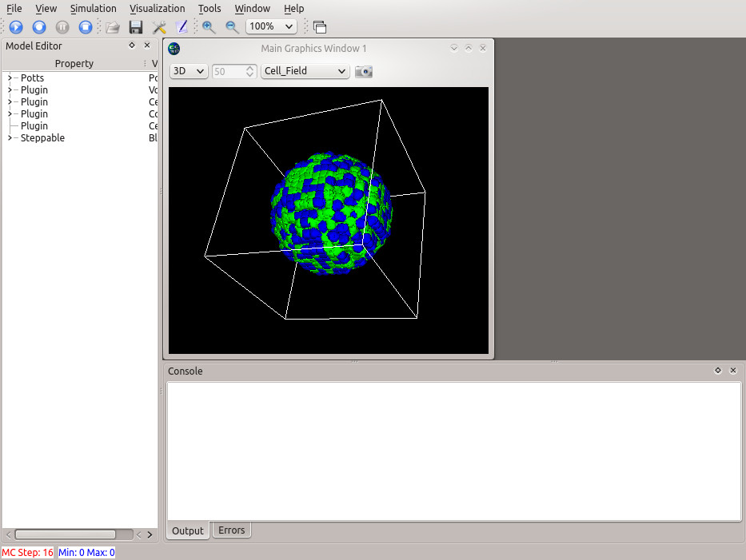
Task: Open a simulation file with folder icon
Action: [x=113, y=27]
